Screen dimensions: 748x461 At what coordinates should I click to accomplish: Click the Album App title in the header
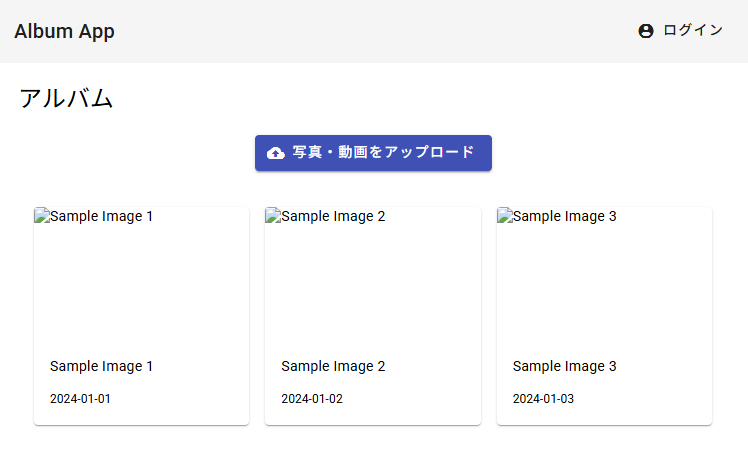64,31
